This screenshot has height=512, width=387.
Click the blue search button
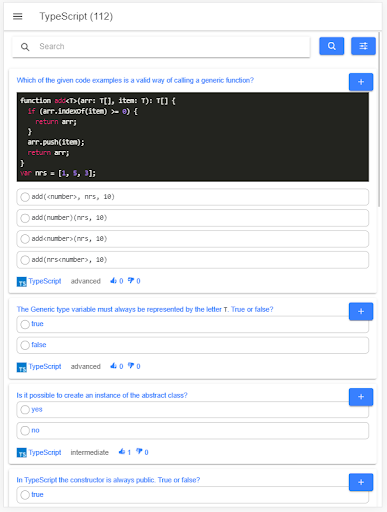[331, 46]
